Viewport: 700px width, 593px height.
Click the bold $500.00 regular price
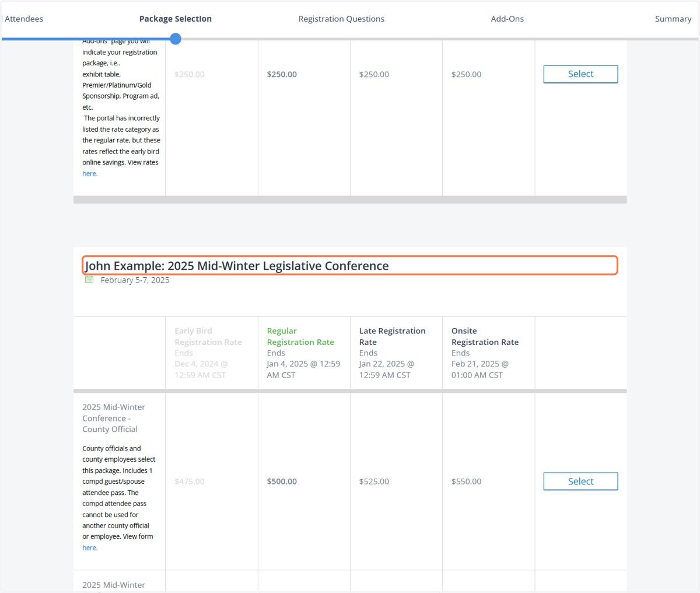coord(282,482)
